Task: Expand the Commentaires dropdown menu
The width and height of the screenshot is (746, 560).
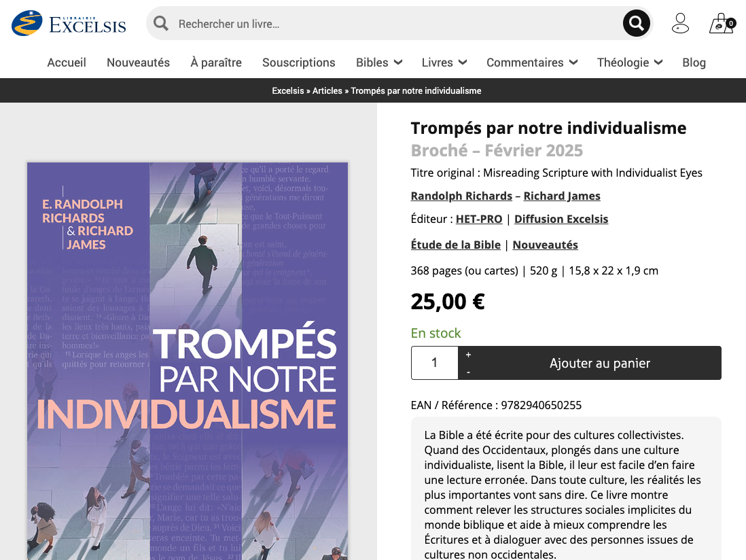Action: tap(532, 63)
